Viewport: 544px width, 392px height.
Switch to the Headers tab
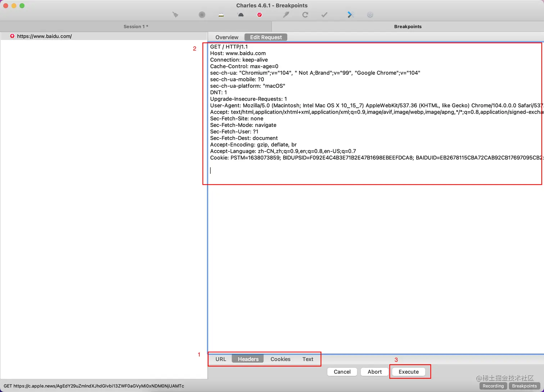[x=248, y=359]
